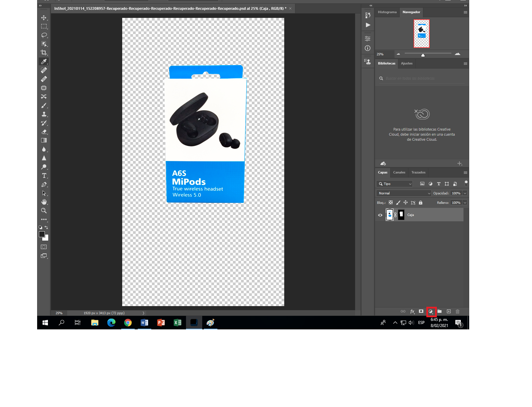Click the foreground color swatch
This screenshot has width=532, height=407.
tap(42, 234)
